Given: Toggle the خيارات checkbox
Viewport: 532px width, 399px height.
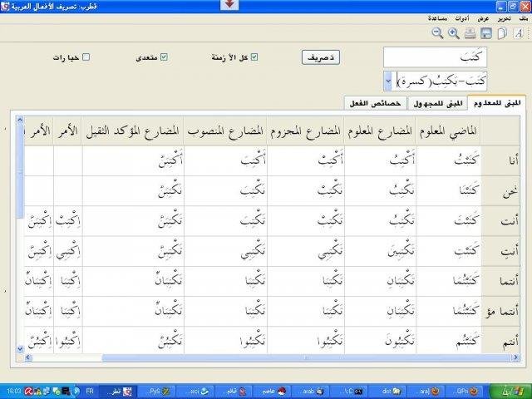Looking at the screenshot, I should [x=86, y=57].
